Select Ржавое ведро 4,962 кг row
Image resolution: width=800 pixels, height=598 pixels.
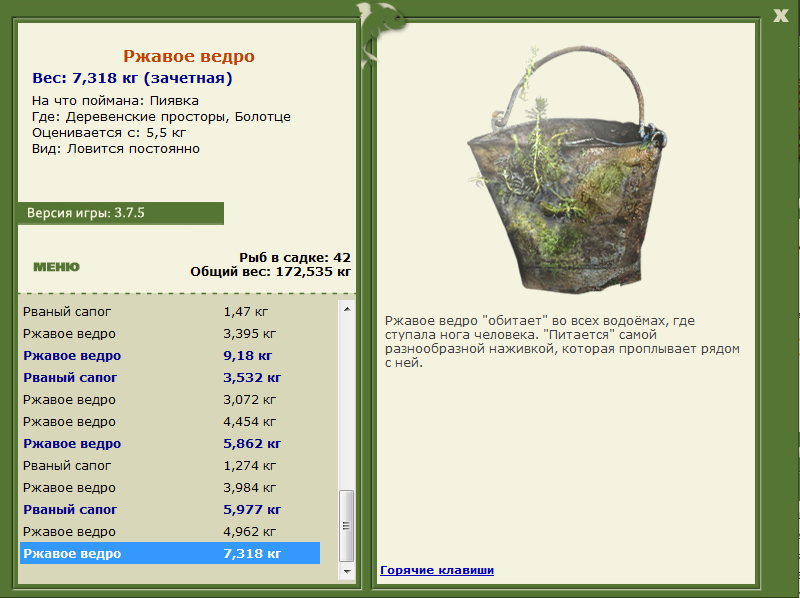point(170,531)
